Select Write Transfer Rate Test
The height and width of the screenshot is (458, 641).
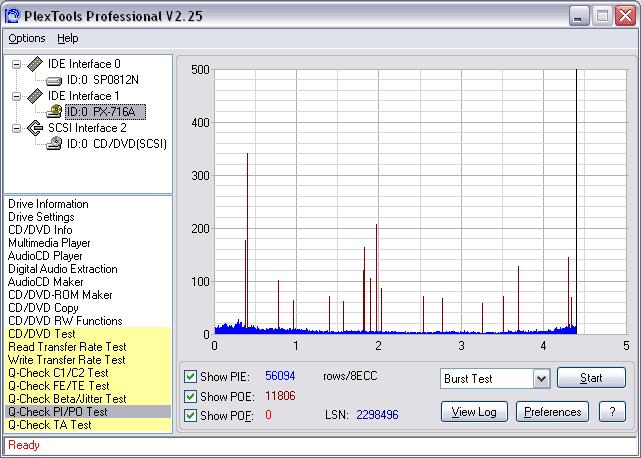[88, 360]
